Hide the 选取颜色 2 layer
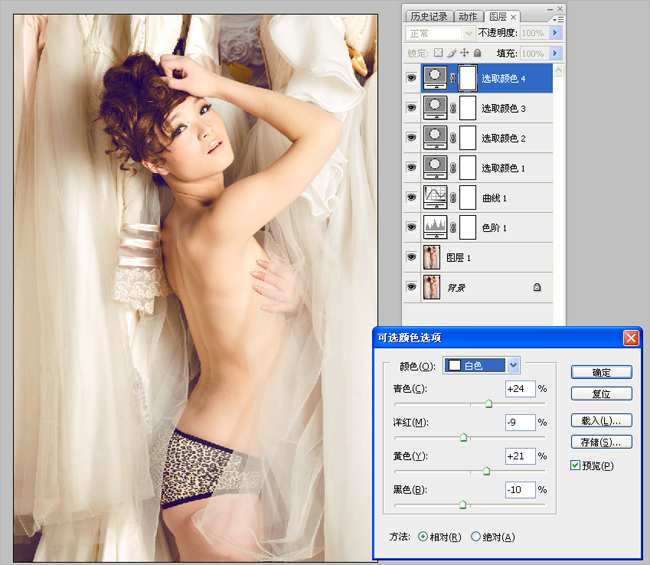The height and width of the screenshot is (565, 650). [x=411, y=138]
